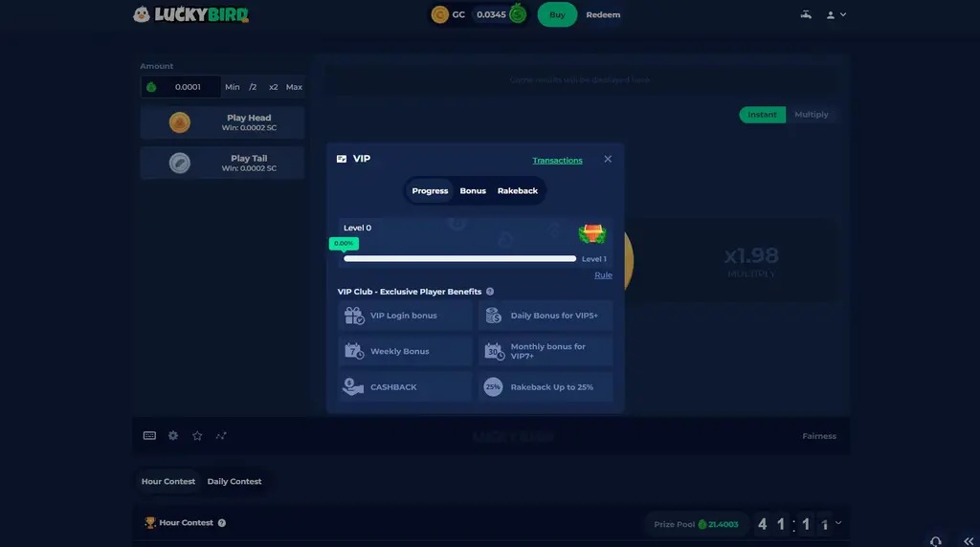Click the tails coin icon
The image size is (980, 547).
pos(179,163)
